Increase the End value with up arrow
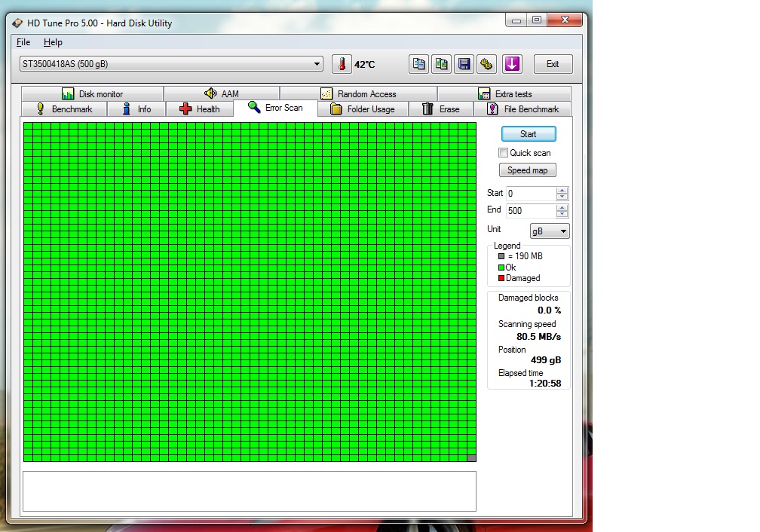The height and width of the screenshot is (532, 760). [562, 208]
